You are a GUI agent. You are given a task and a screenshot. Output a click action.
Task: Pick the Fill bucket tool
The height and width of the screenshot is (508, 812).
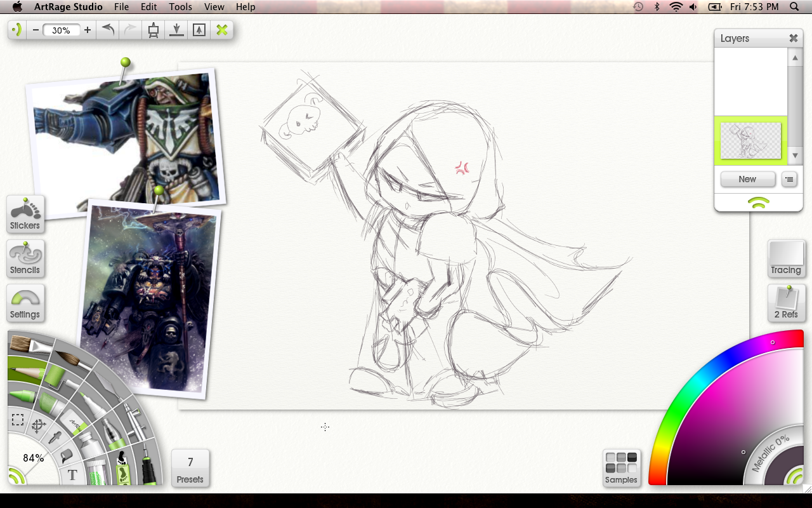tap(67, 455)
